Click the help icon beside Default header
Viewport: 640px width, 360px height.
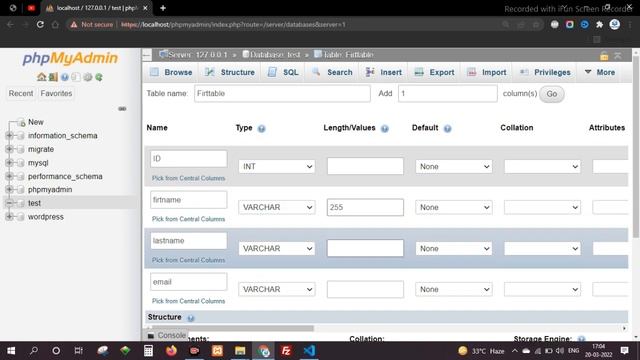point(447,129)
